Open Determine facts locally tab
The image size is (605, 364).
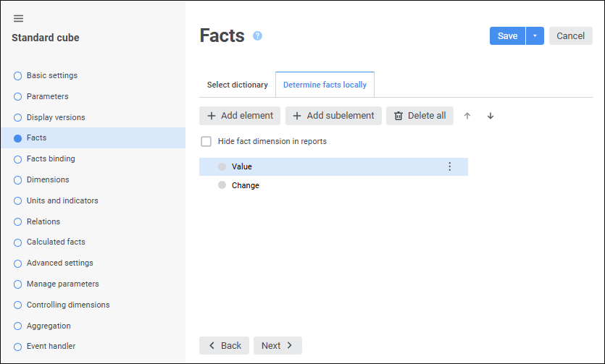(x=325, y=85)
